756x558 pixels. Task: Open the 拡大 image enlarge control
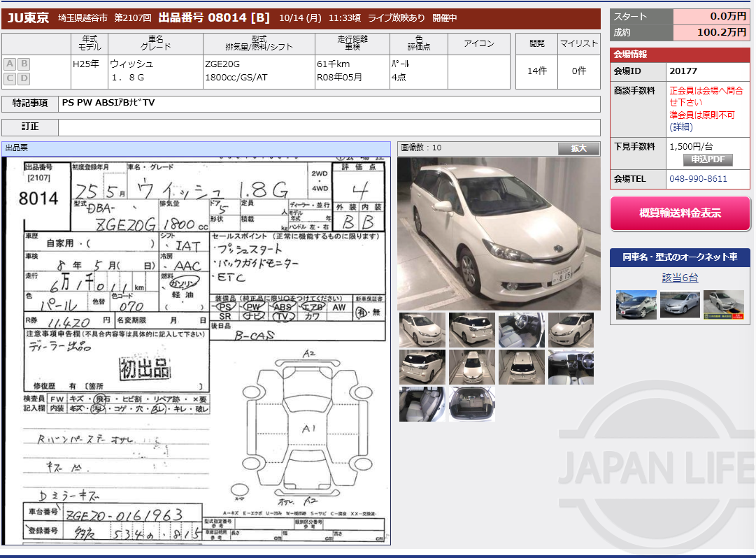point(579,148)
